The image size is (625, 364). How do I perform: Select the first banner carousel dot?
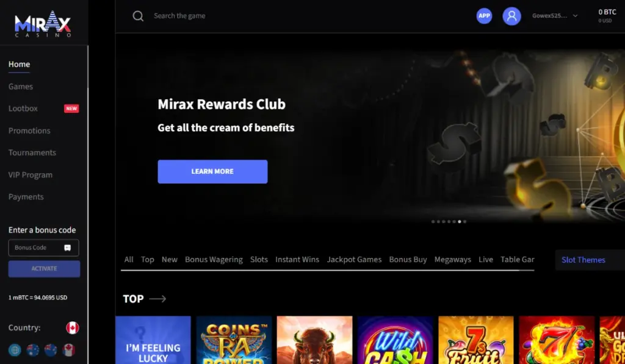point(433,221)
